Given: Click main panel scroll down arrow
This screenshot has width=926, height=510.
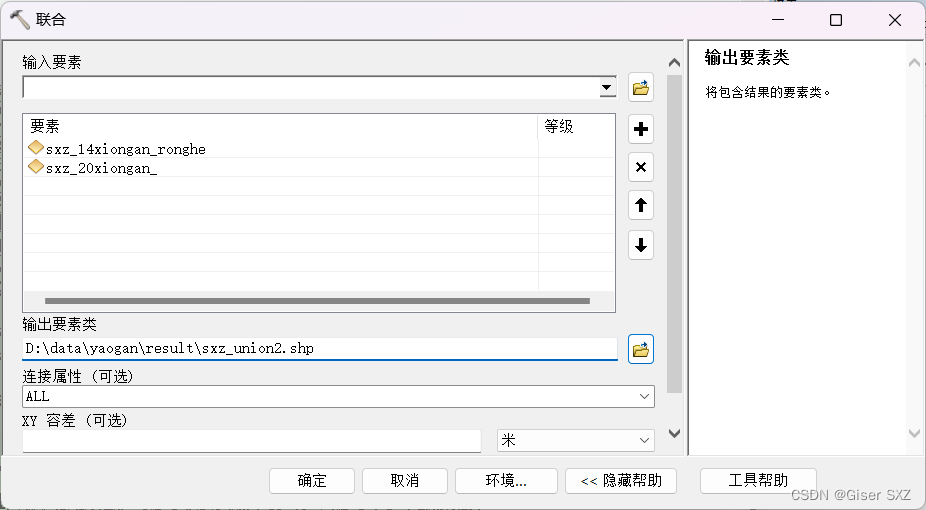Looking at the screenshot, I should tap(674, 433).
